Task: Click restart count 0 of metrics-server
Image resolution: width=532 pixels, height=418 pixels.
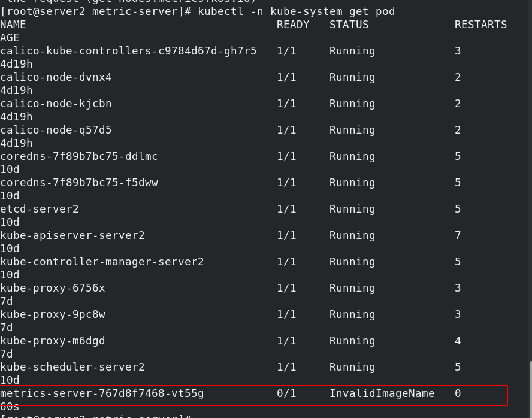Action: (x=458, y=393)
